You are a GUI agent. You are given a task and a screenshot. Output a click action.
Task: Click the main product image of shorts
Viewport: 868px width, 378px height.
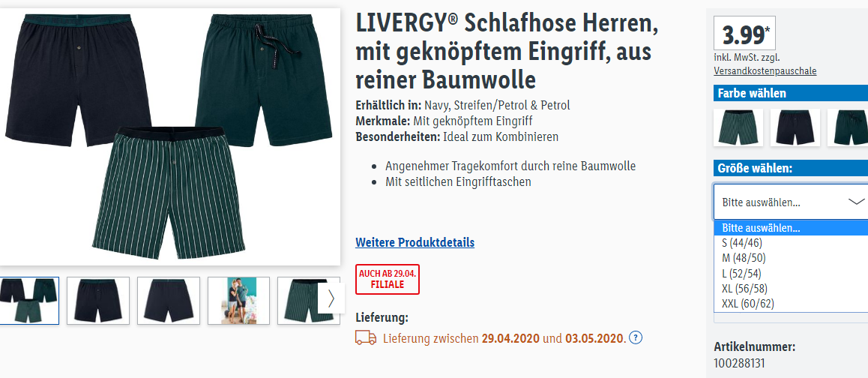[169, 137]
